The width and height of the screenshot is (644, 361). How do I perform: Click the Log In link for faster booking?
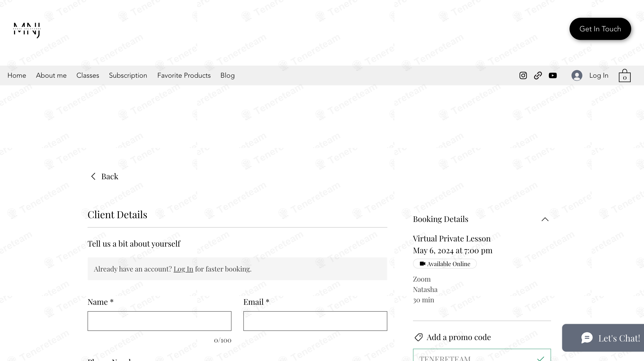point(183,269)
